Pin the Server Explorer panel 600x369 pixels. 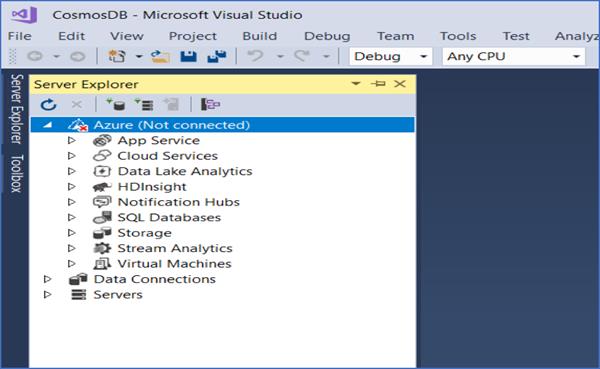(x=378, y=83)
